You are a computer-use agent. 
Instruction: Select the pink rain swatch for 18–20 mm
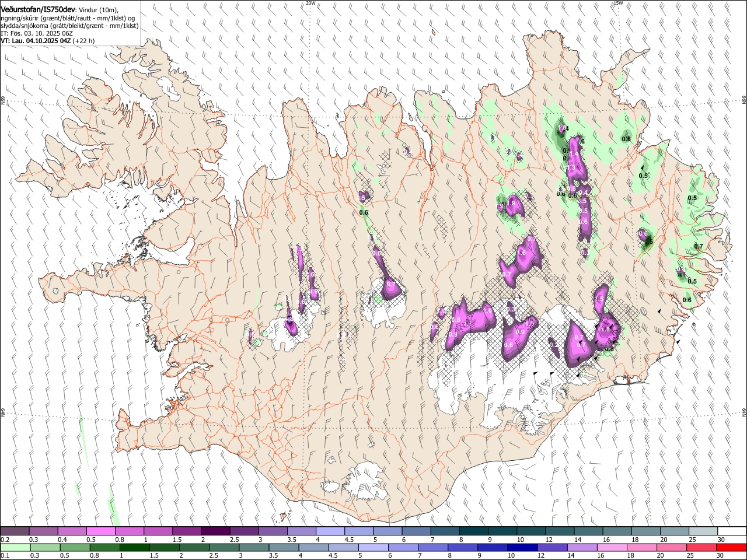[x=641, y=547]
